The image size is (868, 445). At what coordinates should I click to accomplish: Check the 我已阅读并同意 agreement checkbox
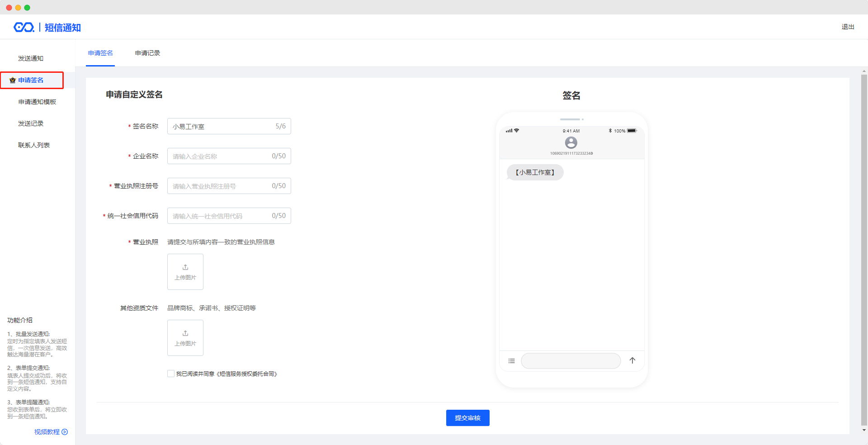coord(171,374)
